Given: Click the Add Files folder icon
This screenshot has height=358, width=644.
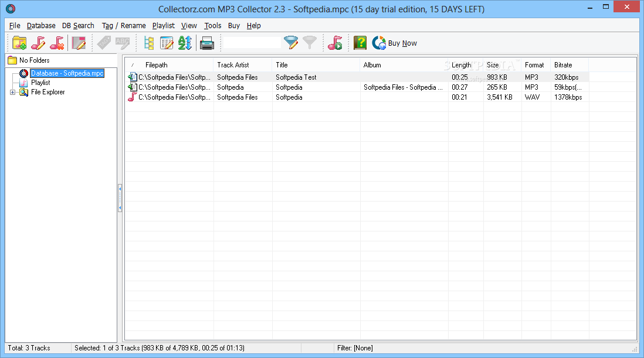Looking at the screenshot, I should coord(19,43).
